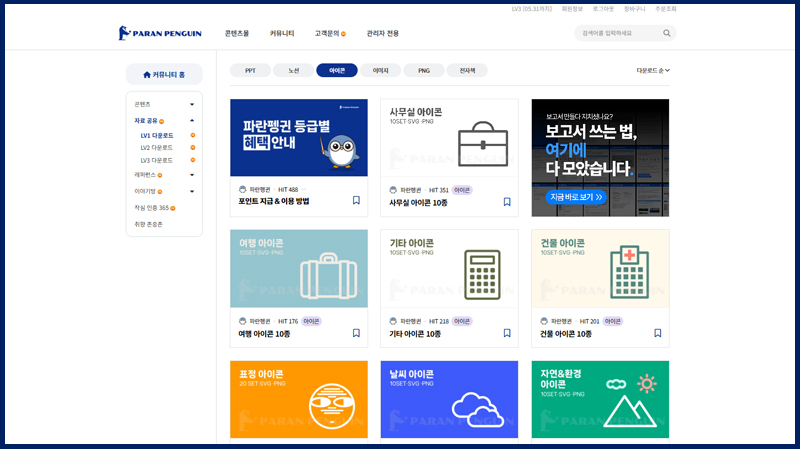The width and height of the screenshot is (800, 449).
Task: Open the 장바구니 link
Action: 634,9
